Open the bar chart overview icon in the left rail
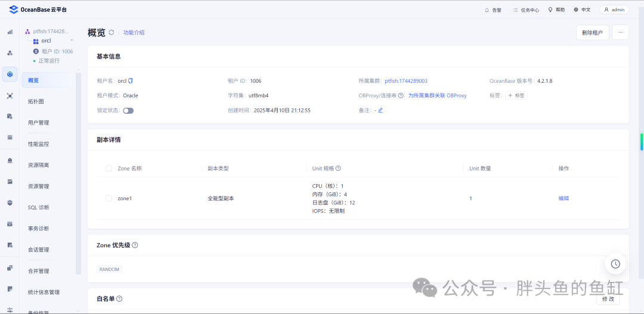This screenshot has width=644, height=314. pos(10,32)
